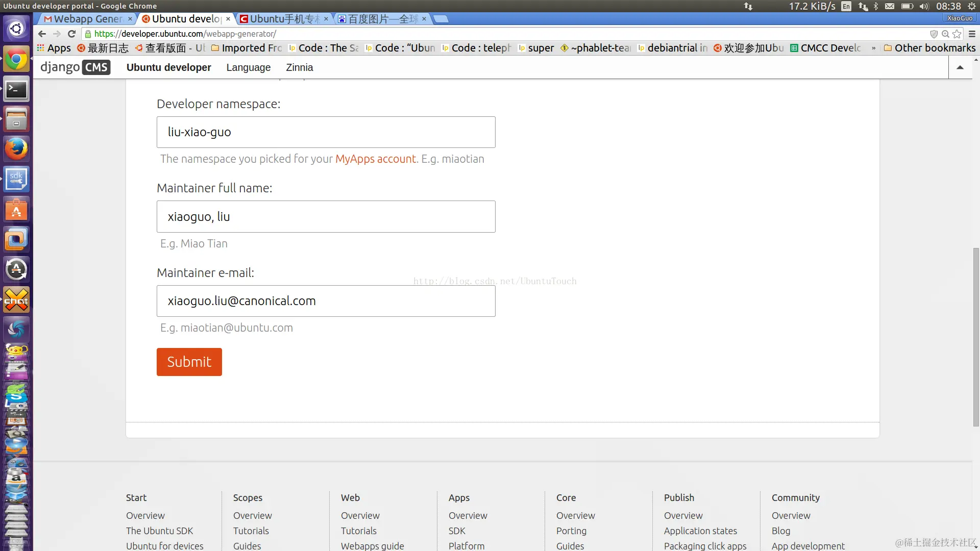Open the Language menu in the CMS toolbar

tap(249, 67)
